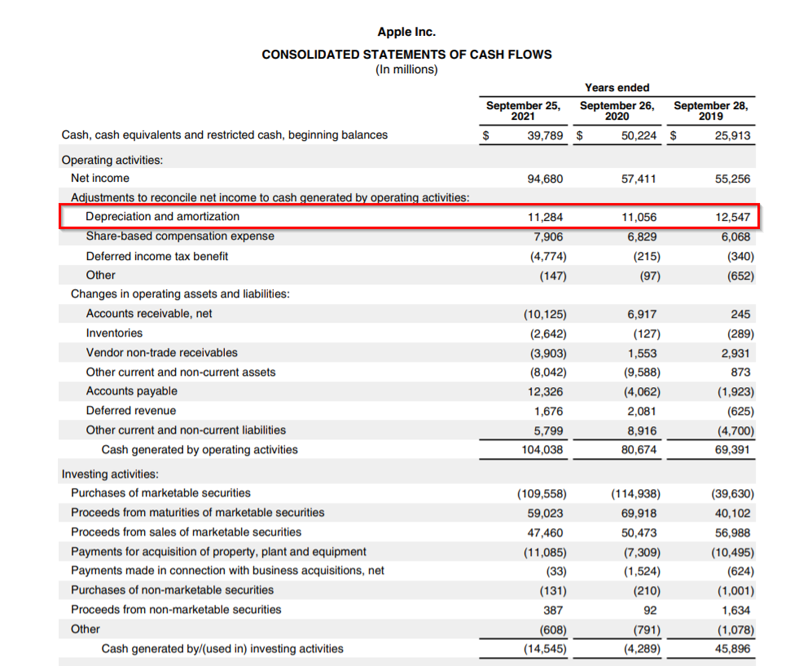Select 'Accounts receivable, net' label

click(x=149, y=314)
